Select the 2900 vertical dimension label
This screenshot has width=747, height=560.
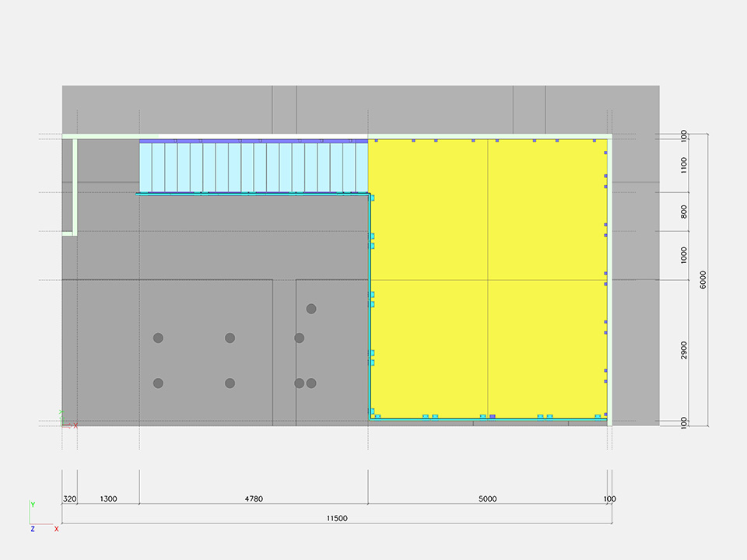[x=684, y=350]
